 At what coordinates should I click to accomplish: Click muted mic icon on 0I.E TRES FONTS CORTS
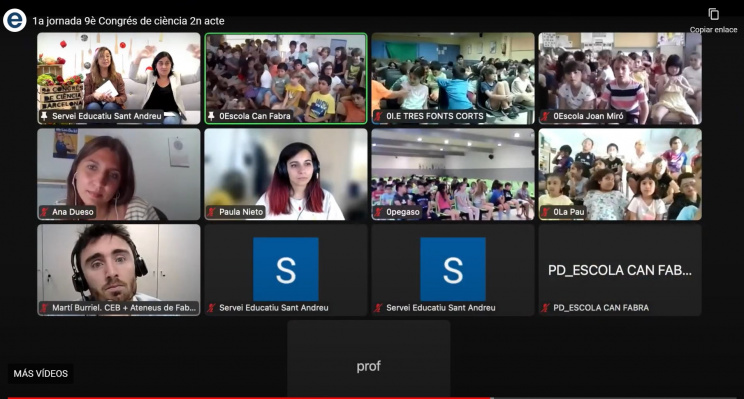[378, 116]
